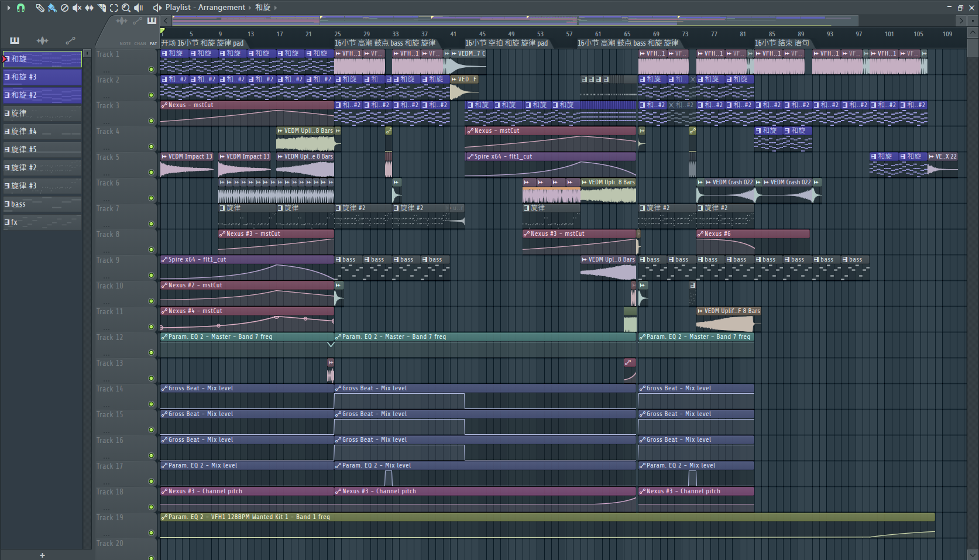Select the Slip edit tool
This screenshot has width=979, height=560.
[89, 8]
